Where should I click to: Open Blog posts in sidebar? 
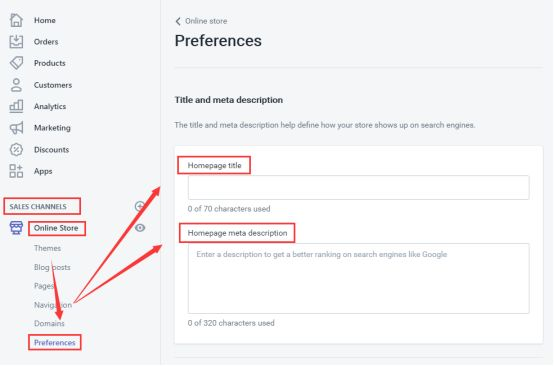point(52,267)
